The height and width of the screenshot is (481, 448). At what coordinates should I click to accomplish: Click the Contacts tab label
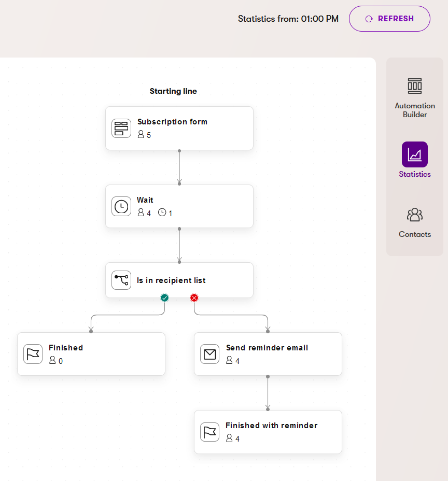coord(415,234)
